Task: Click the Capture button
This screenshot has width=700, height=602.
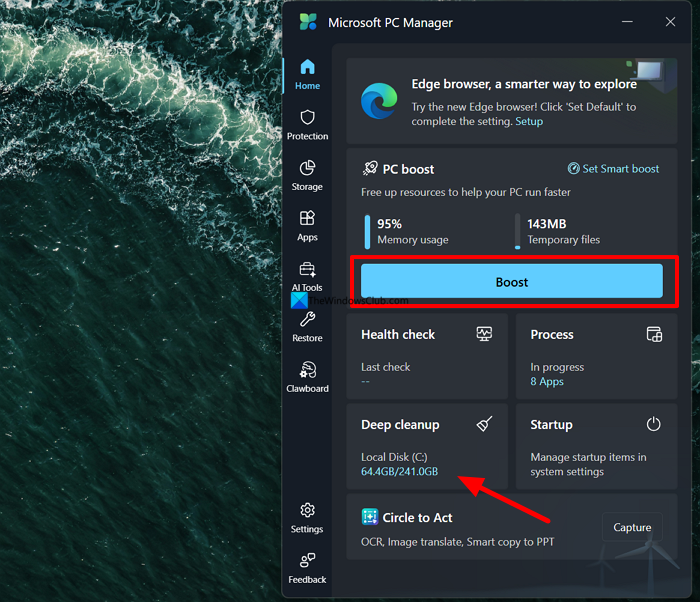Action: tap(632, 527)
